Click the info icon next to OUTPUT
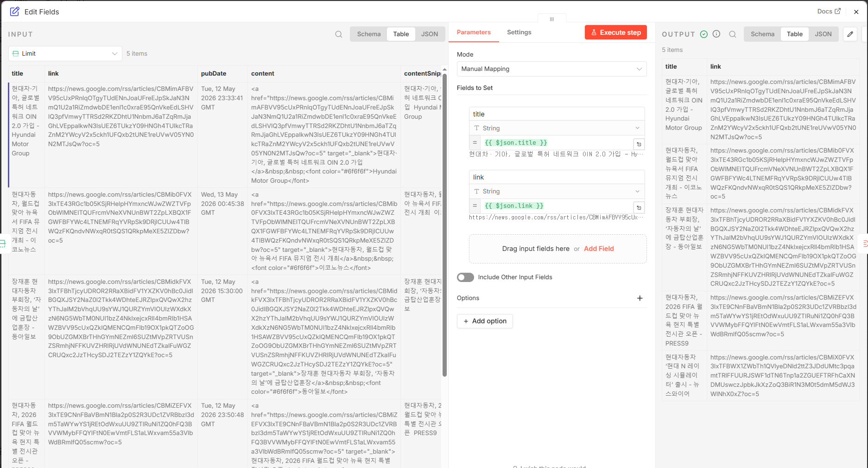 tap(716, 34)
